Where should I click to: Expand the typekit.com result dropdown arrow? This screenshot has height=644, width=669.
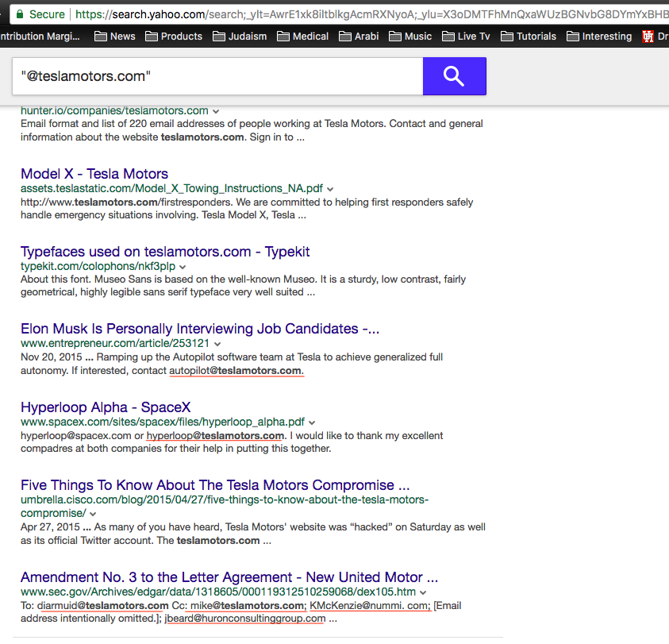[x=183, y=267]
